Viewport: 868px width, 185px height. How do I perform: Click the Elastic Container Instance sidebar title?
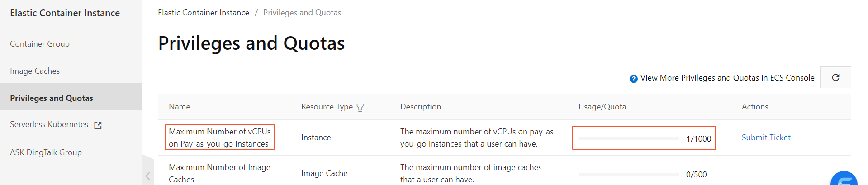pos(65,13)
